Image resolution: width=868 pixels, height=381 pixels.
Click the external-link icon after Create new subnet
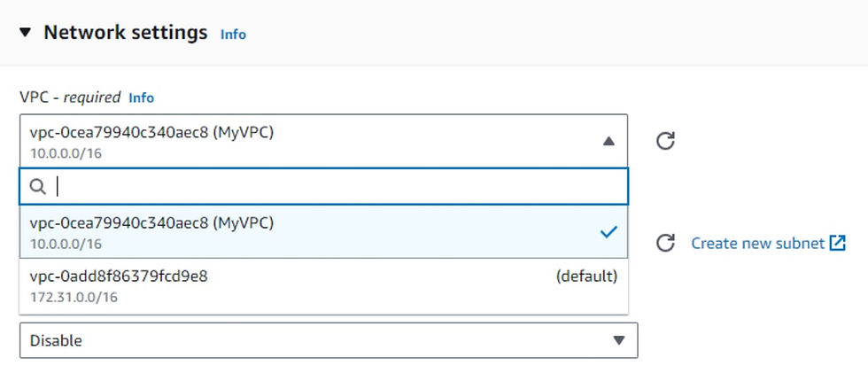[838, 243]
